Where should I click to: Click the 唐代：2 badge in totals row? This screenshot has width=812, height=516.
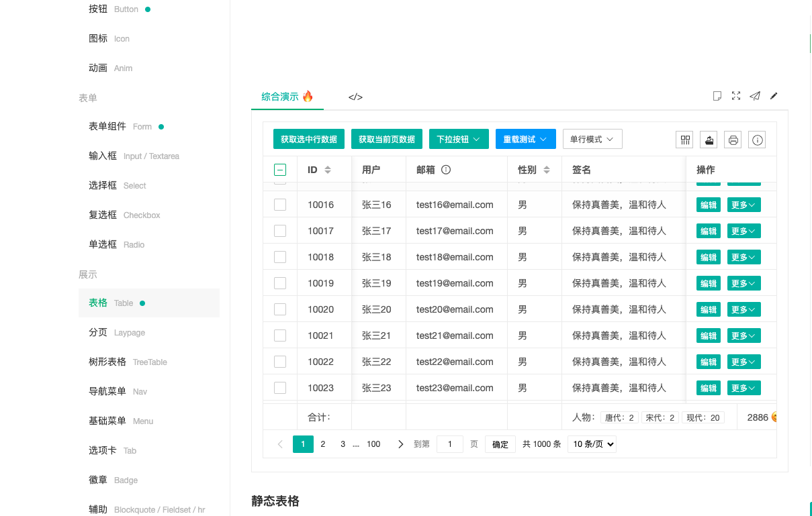(x=619, y=417)
